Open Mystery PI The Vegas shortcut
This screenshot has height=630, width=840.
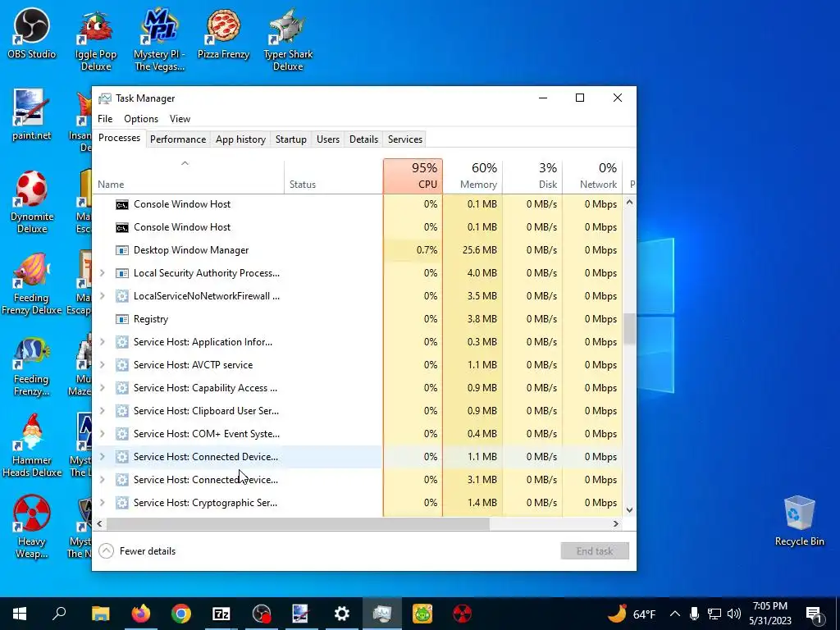point(160,40)
